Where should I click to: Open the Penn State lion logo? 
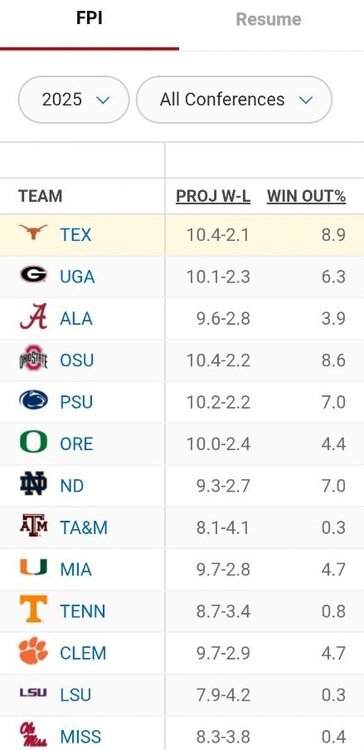tap(33, 400)
